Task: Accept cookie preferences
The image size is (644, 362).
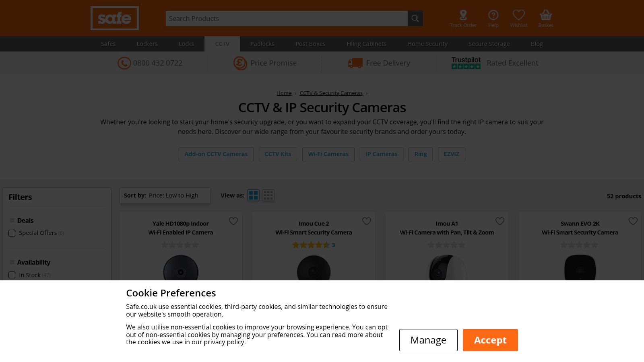Action: [490, 340]
